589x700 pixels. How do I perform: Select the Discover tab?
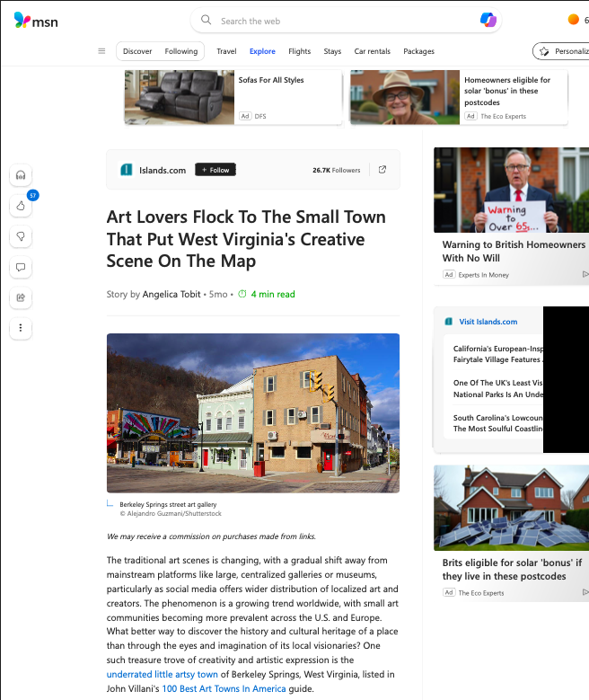[x=137, y=51]
